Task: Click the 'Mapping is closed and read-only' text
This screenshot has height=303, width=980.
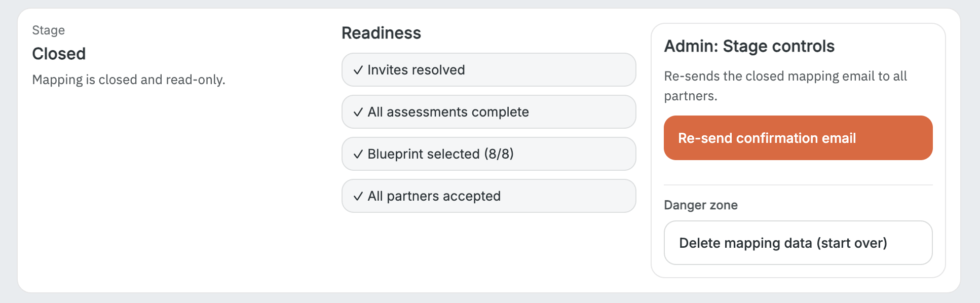Action: pos(129,80)
